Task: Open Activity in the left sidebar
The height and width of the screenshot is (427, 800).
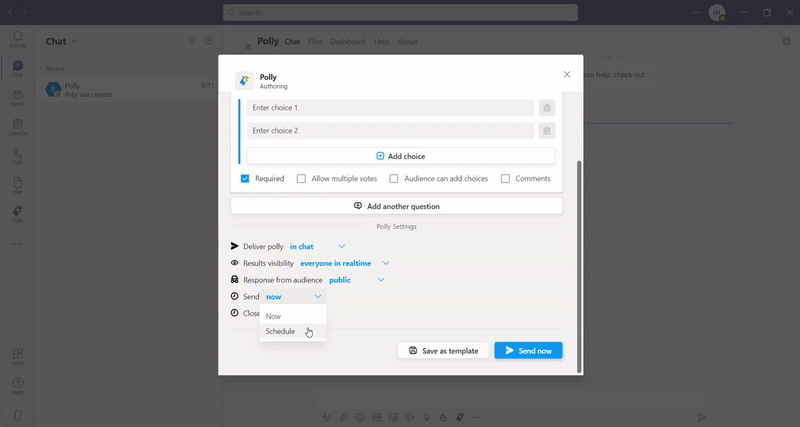Action: (x=17, y=39)
